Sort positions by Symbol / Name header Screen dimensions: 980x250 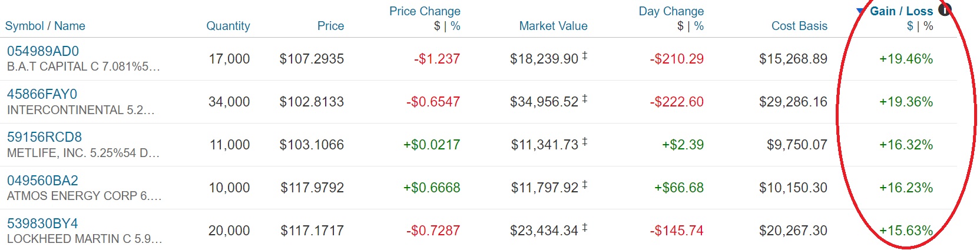coord(45,26)
